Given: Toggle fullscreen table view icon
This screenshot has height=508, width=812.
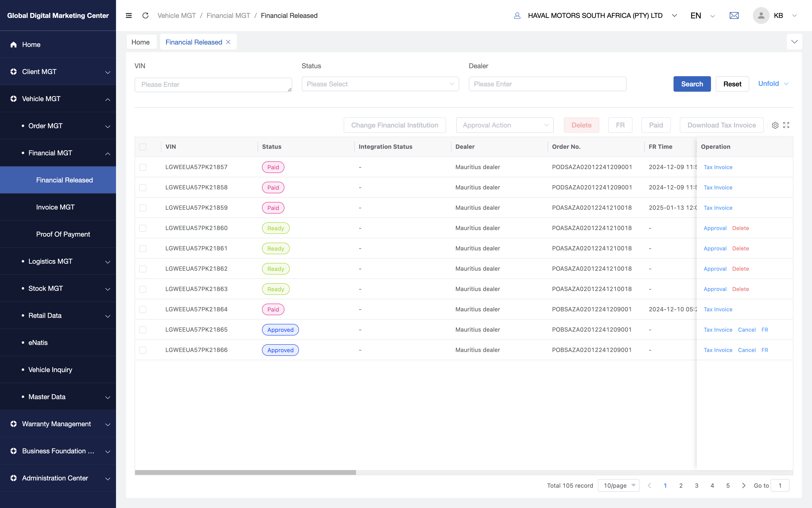Looking at the screenshot, I should pyautogui.click(x=786, y=125).
